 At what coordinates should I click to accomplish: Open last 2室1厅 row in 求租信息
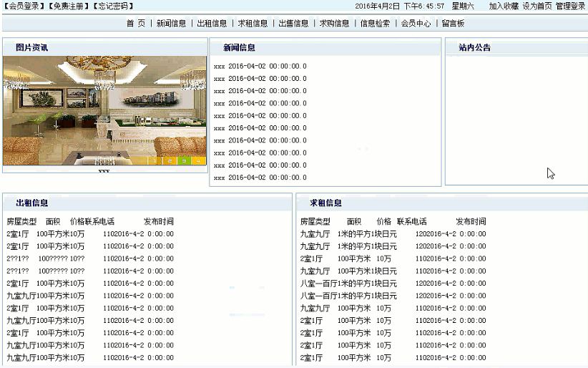click(393, 358)
